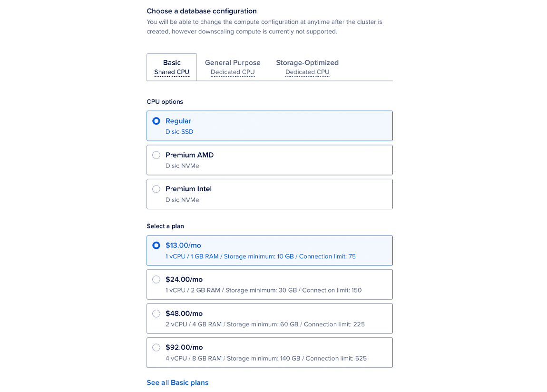547x392 pixels.
Task: Choose the $24.00/mo plan radio button
Action: coord(156,279)
